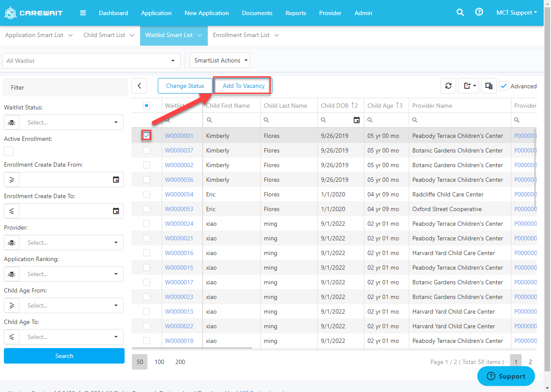Click the Provider filter operator icon
This screenshot has width=551, height=392.
(12, 243)
